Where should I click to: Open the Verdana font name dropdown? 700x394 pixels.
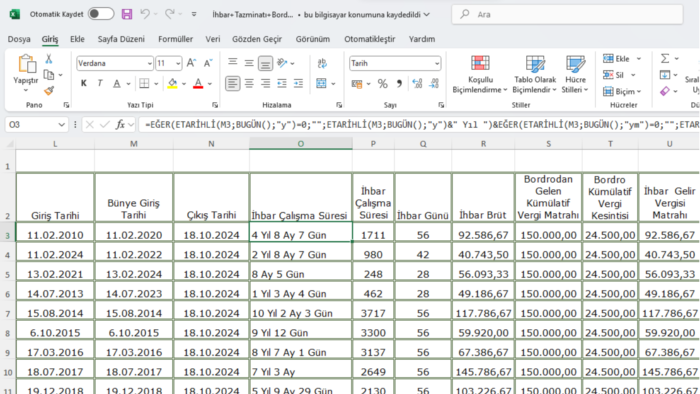tap(150, 64)
